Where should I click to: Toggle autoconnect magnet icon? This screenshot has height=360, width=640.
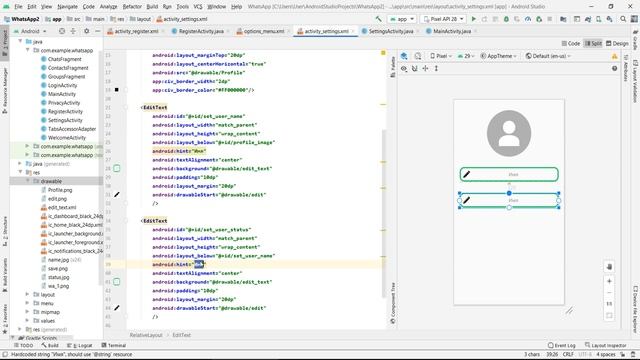[415, 69]
